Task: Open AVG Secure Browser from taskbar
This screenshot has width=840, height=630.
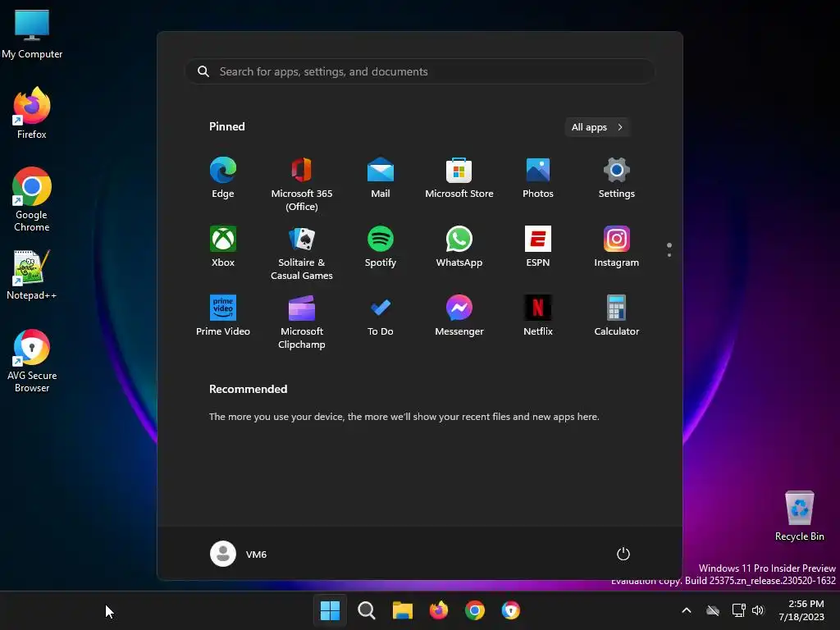Action: tap(510, 610)
